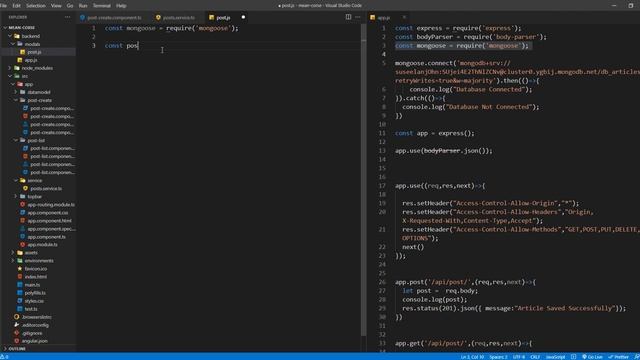640x360 pixels.
Task: Open the left editor group's more actions menu
Action: (358, 17)
